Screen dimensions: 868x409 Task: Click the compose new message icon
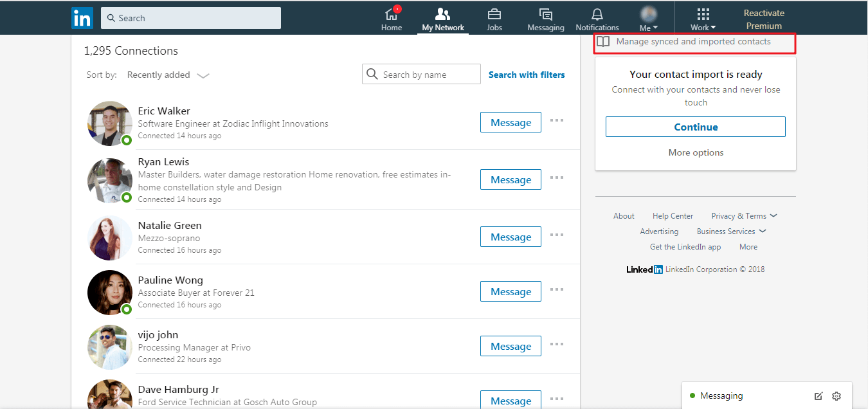818,396
